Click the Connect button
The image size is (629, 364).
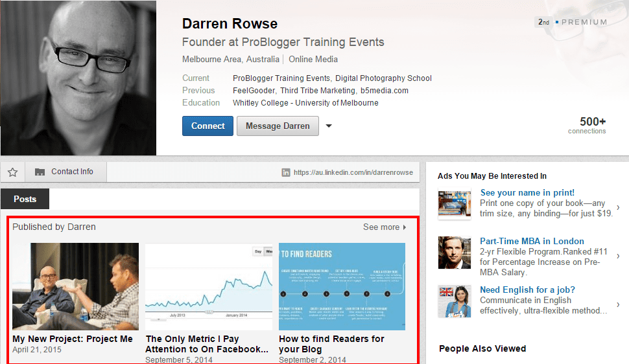(x=208, y=126)
